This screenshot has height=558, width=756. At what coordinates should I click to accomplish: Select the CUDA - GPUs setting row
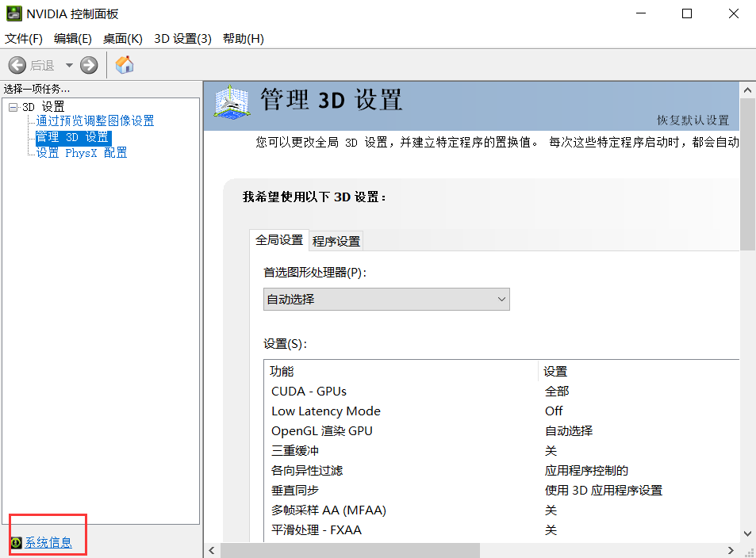click(x=501, y=392)
